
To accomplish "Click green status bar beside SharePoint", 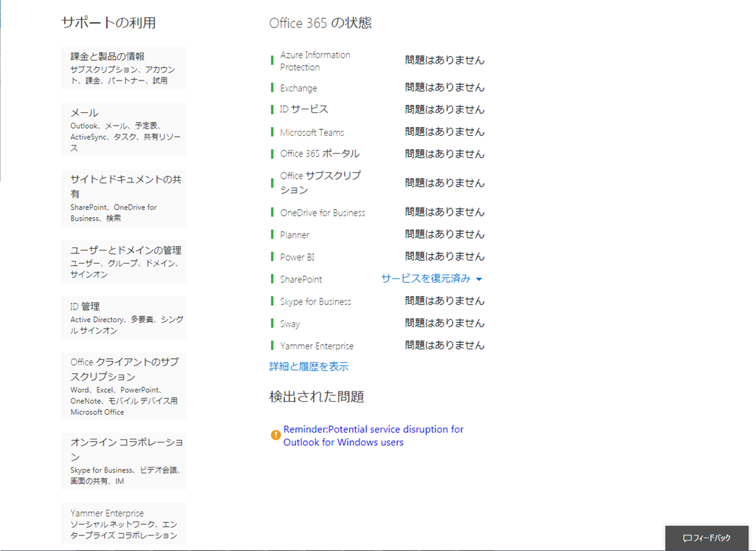I will (x=272, y=279).
